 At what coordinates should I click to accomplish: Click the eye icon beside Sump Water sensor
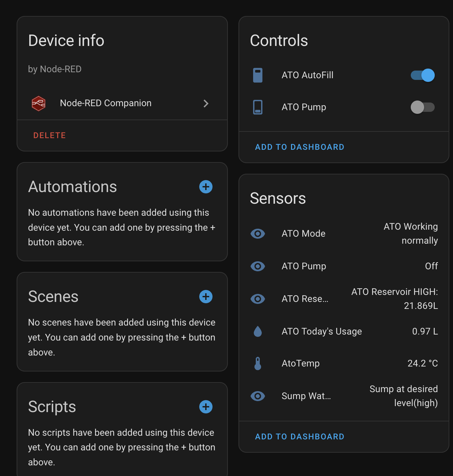[x=258, y=396]
